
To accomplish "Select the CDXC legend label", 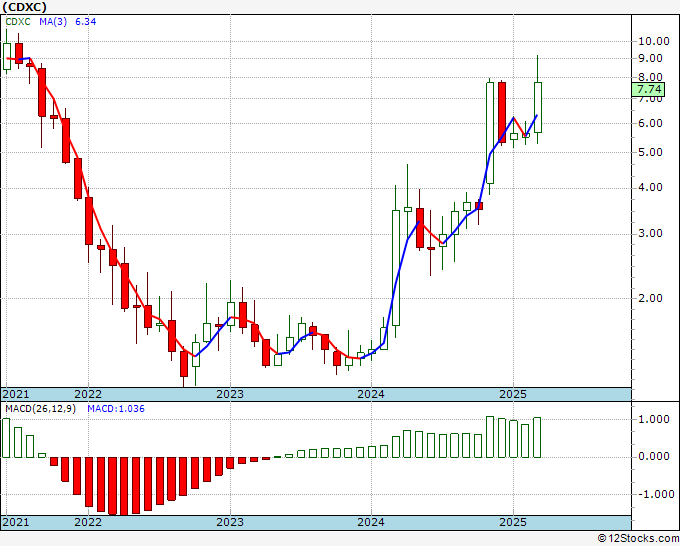I will point(18,22).
